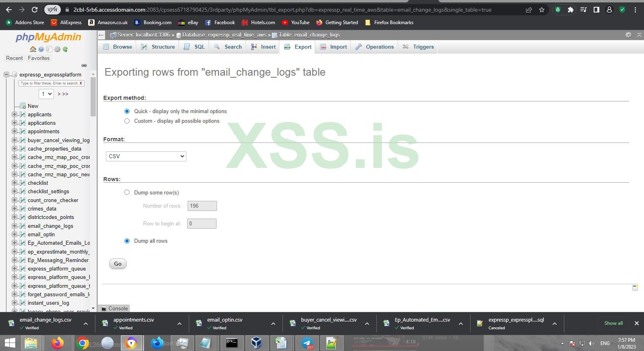Open page settings gear at top right
Screen dimensions: 644x351
628,35
